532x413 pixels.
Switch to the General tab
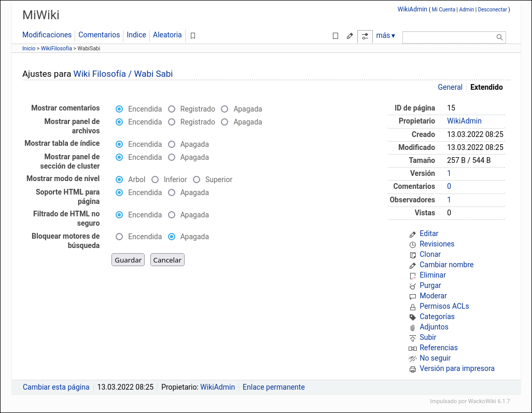coord(450,87)
